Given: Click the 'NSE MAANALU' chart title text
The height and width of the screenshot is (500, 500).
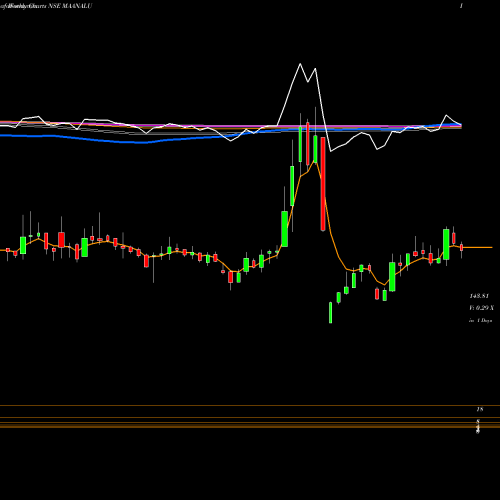Looking at the screenshot, I should point(70,6).
